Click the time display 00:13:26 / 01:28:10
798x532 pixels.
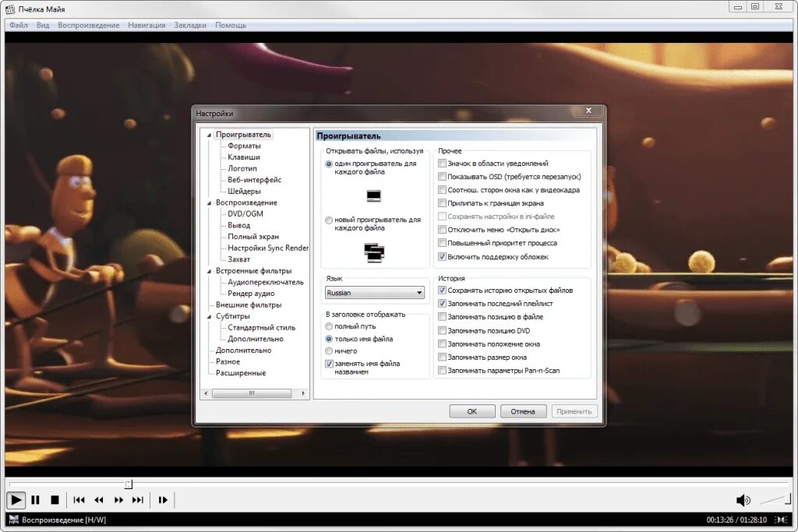(736, 520)
